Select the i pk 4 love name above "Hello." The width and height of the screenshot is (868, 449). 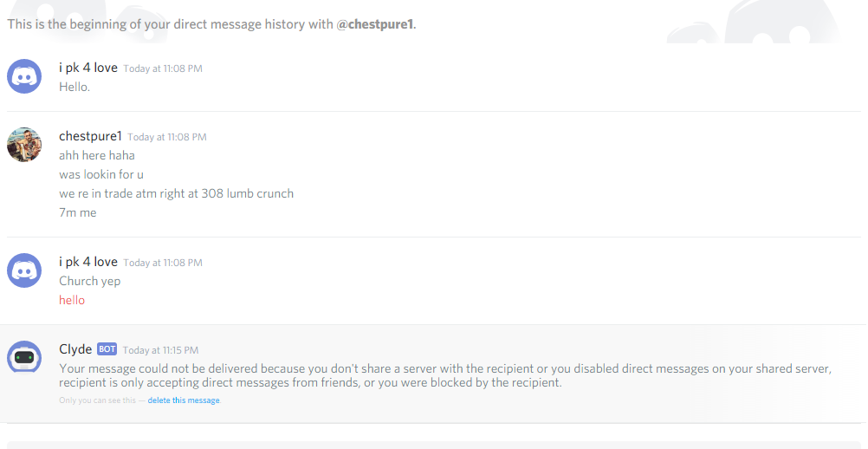(x=87, y=68)
